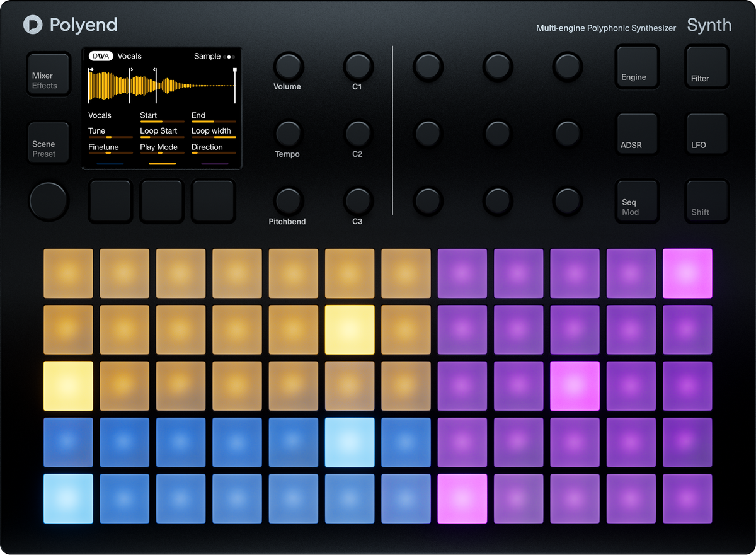Adjust the End parameter bar
The image size is (756, 555).
coord(214,122)
